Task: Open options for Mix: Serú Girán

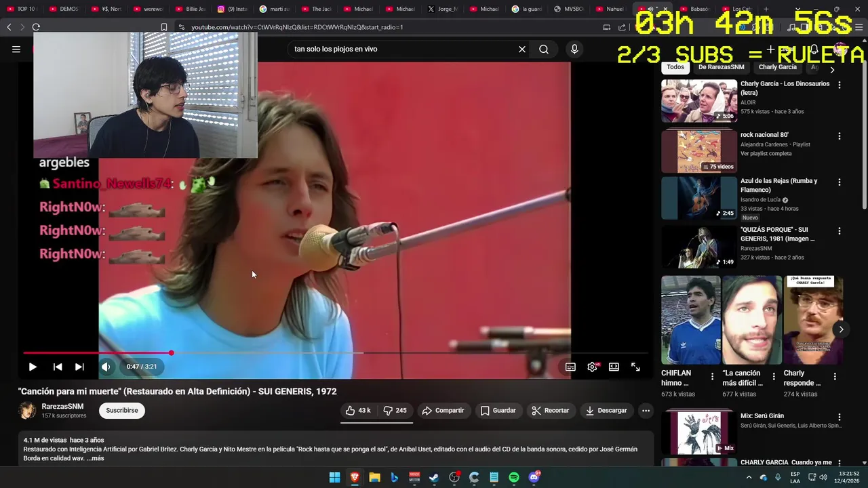Action: [x=840, y=418]
